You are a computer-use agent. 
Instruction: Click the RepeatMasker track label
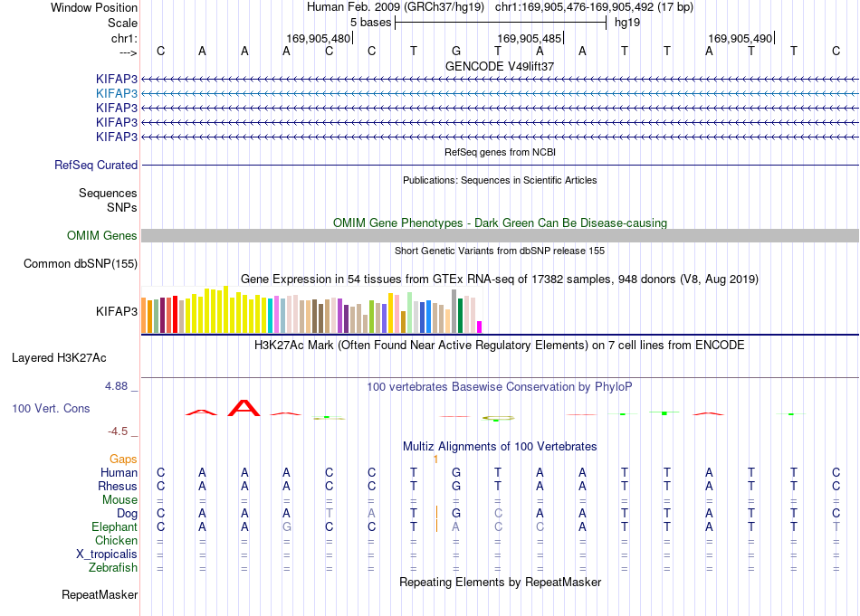click(100, 594)
